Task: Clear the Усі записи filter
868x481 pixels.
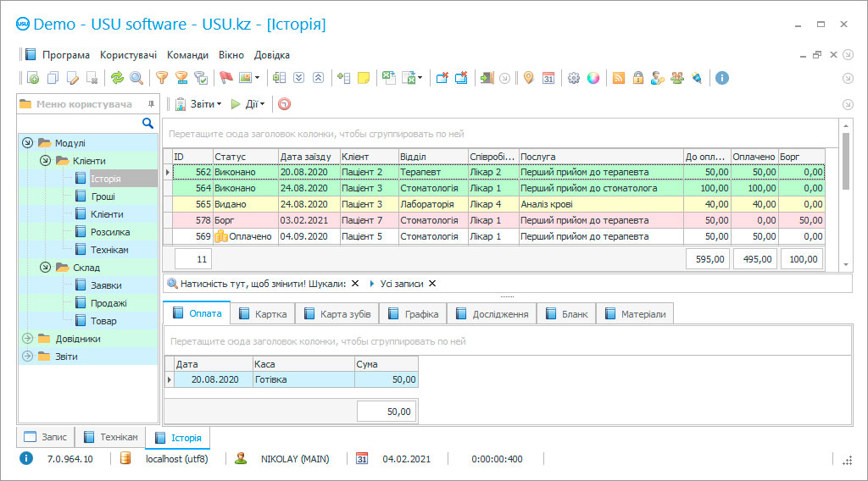Action: pos(432,284)
